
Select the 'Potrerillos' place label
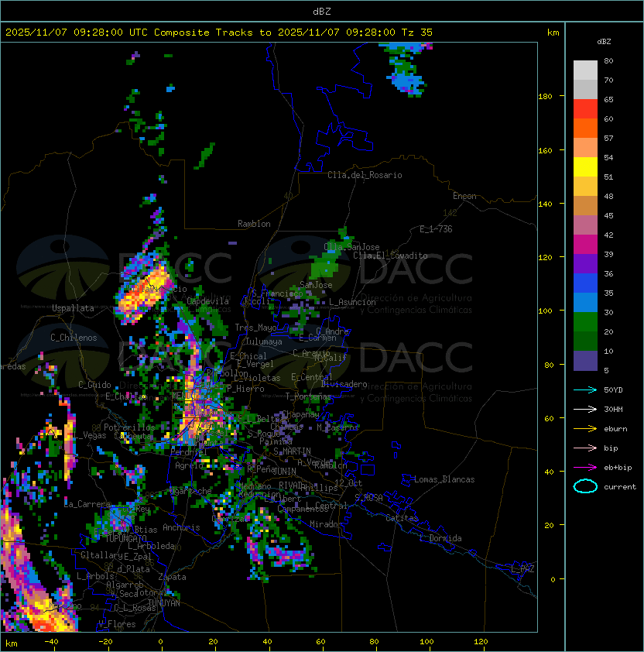pyautogui.click(x=129, y=427)
